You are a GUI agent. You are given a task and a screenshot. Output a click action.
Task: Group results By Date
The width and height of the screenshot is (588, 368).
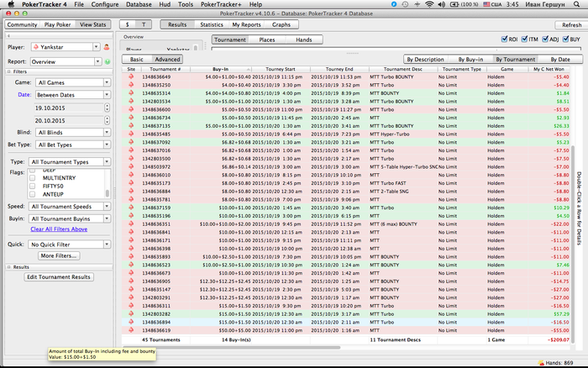[x=560, y=60]
